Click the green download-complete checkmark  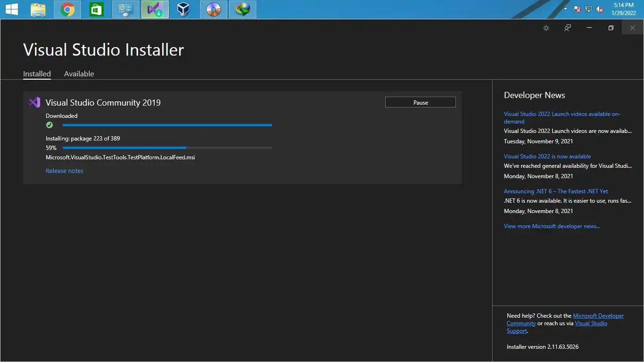pos(50,125)
